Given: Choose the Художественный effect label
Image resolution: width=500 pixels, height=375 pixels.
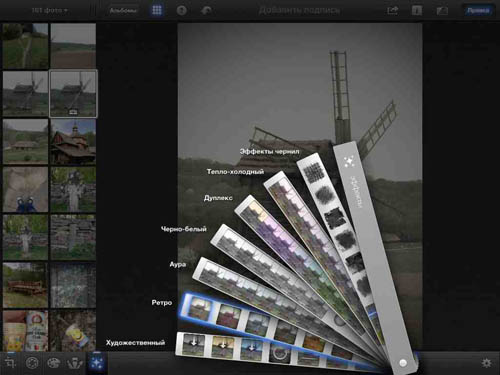Looking at the screenshot, I should 135,343.
